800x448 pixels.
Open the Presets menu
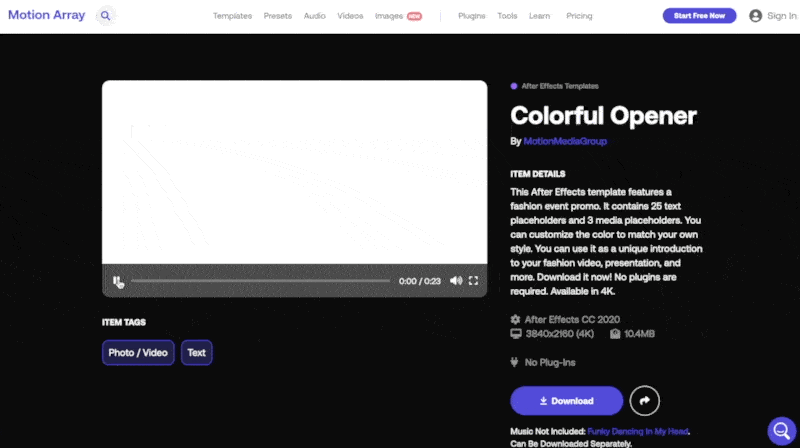click(x=278, y=16)
